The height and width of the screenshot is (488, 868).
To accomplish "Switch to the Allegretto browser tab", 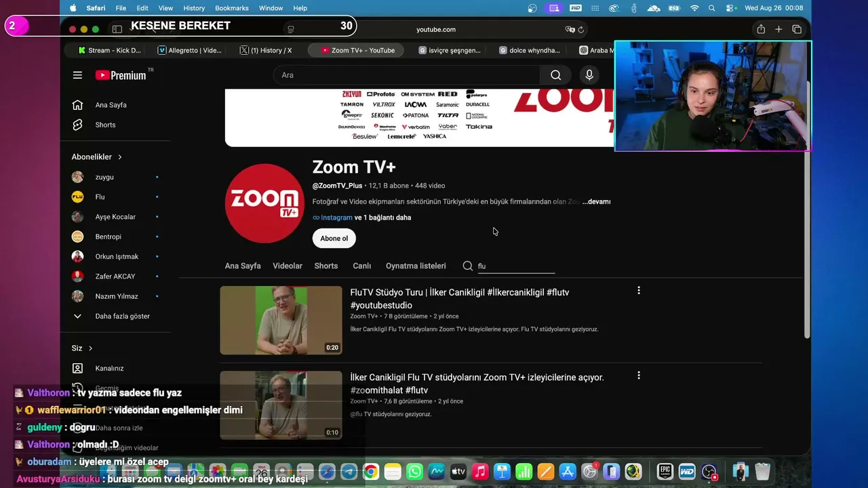I will (x=190, y=50).
